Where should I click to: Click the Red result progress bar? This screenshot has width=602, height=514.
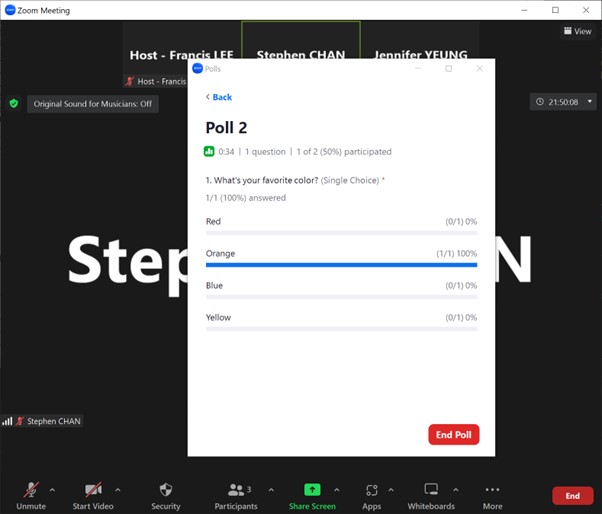pos(341,233)
